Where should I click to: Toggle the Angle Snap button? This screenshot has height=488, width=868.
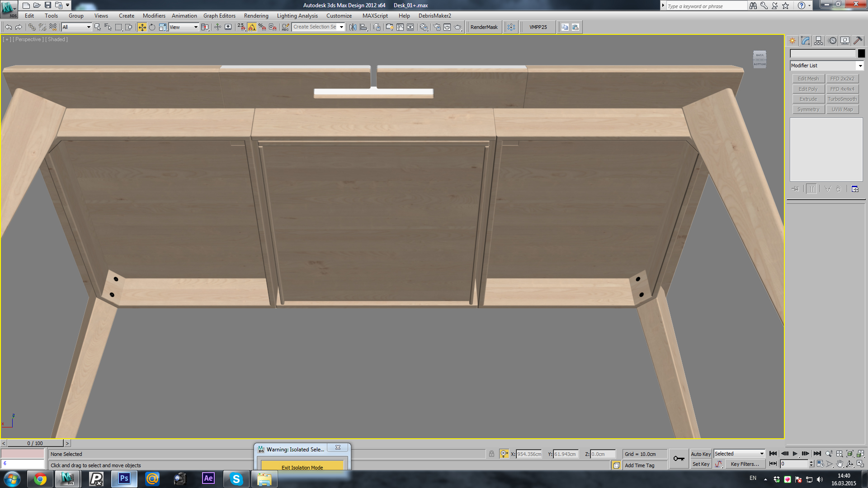(252, 27)
